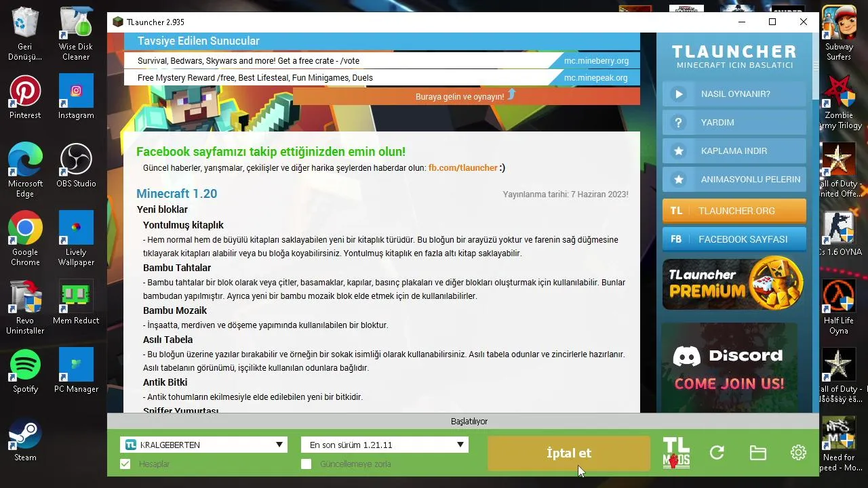The height and width of the screenshot is (488, 868).
Task: Open the TL Mods icon
Action: (676, 453)
